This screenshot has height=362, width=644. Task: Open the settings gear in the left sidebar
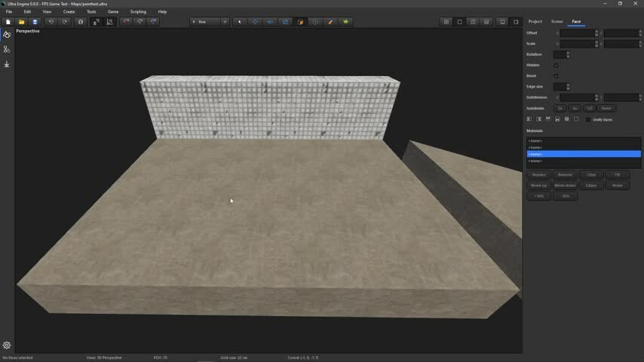coord(7,345)
